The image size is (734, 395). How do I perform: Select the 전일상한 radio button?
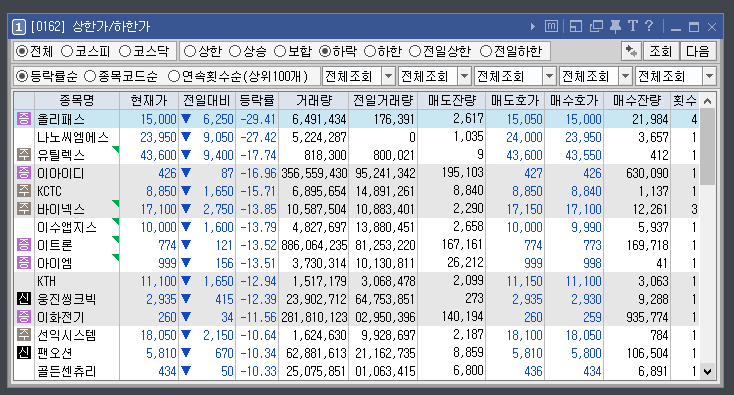coord(415,51)
